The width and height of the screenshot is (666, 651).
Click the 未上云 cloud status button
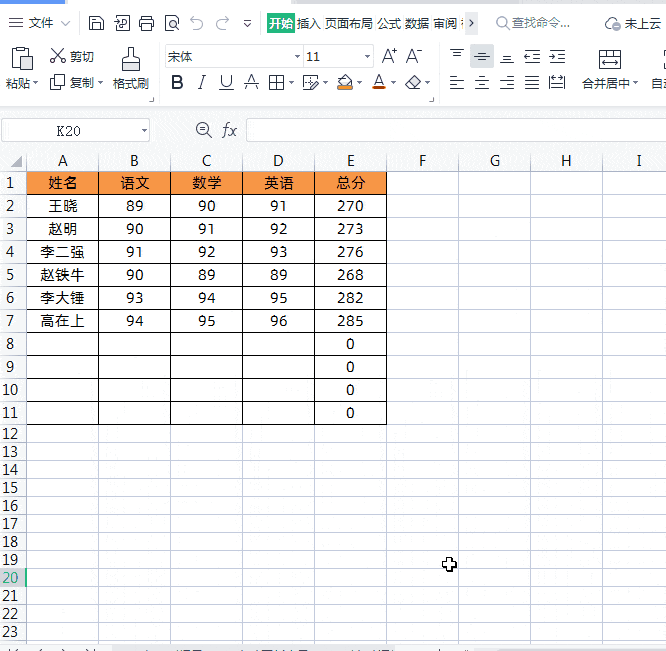[633, 23]
